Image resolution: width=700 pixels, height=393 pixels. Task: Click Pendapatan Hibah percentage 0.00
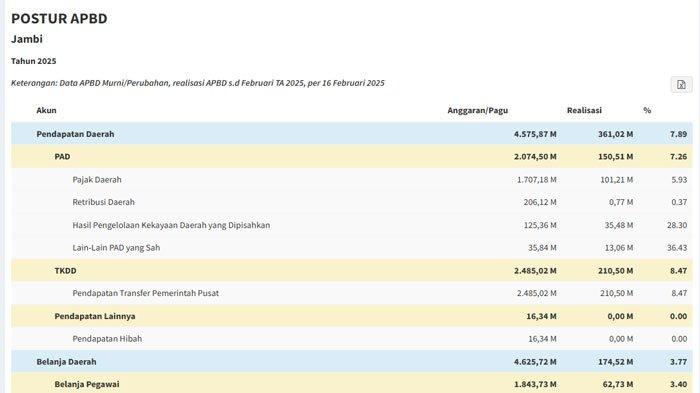[x=679, y=339]
